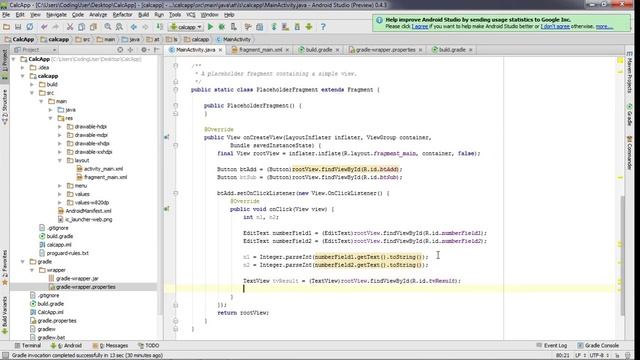This screenshot has width=640, height=360.
Task: Click the Scroll from Source icon
Action: [120, 50]
